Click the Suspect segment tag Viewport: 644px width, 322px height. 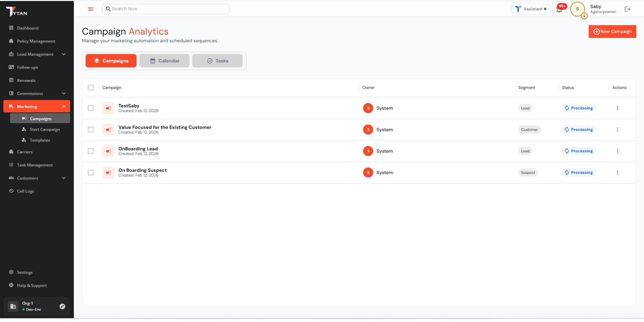tap(528, 172)
